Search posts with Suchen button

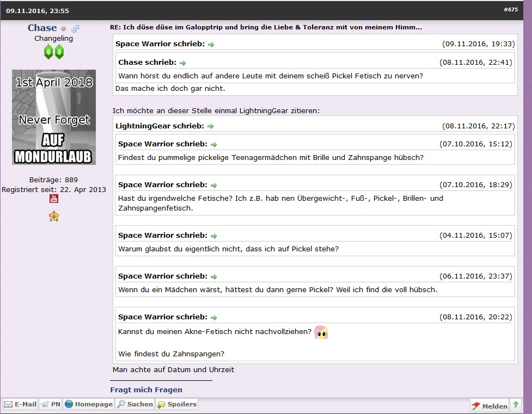(x=134, y=404)
